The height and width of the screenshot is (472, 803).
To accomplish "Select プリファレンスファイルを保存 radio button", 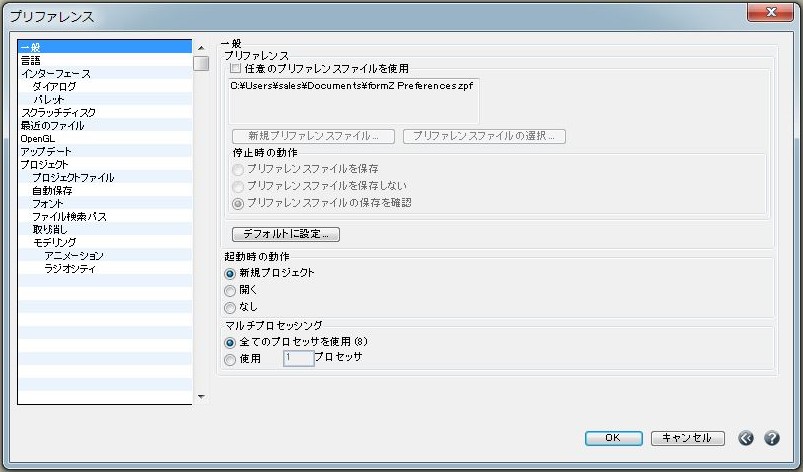I will pyautogui.click(x=237, y=169).
